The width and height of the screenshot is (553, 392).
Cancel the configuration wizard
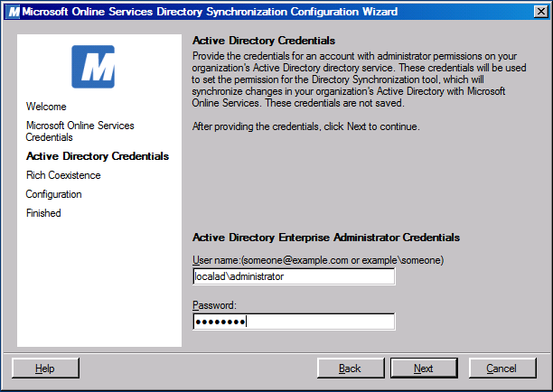click(501, 369)
